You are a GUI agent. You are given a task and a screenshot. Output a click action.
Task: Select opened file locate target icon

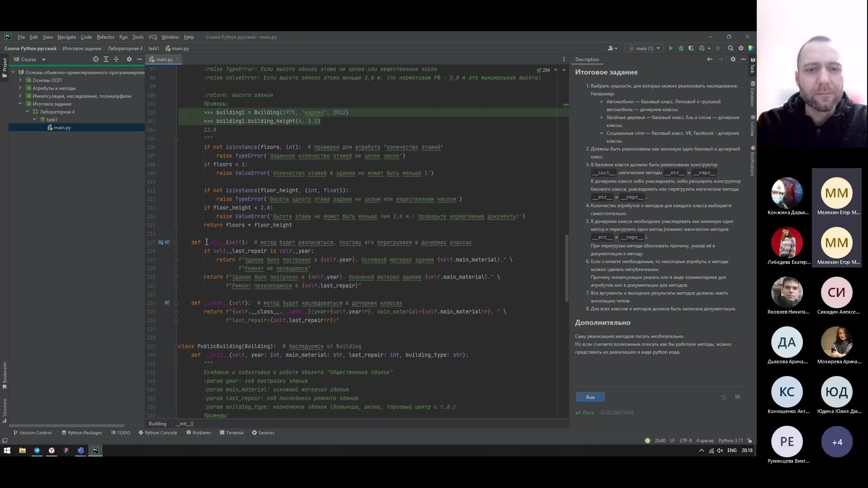click(x=96, y=59)
